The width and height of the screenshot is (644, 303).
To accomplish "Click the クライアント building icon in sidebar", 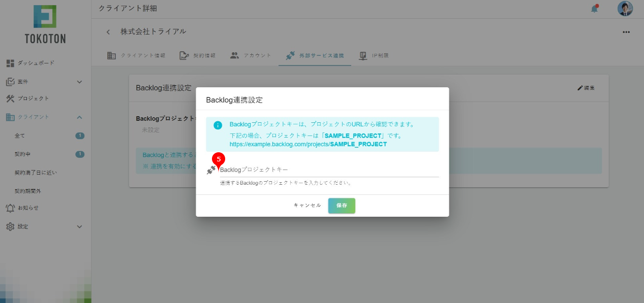I will 10,117.
